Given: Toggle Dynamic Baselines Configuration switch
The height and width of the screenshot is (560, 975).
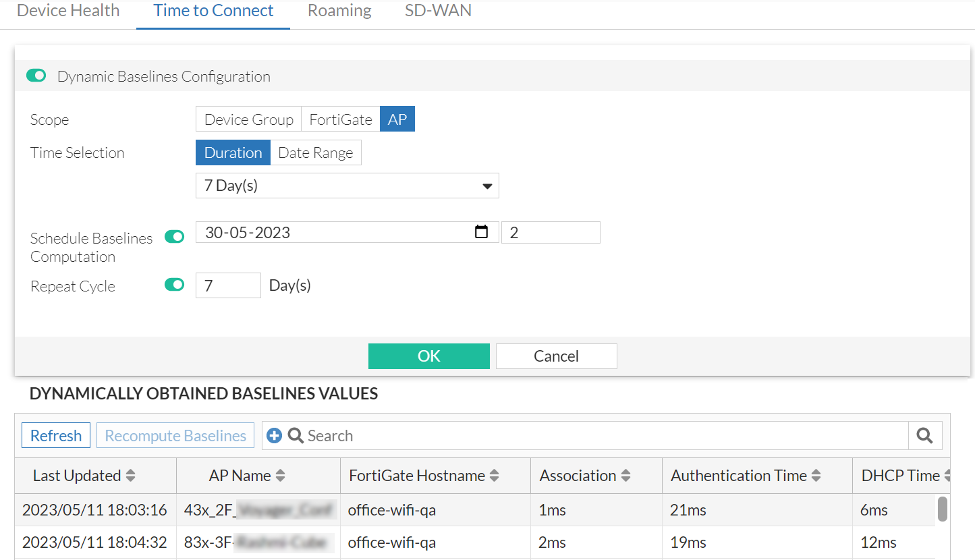Looking at the screenshot, I should pos(36,76).
